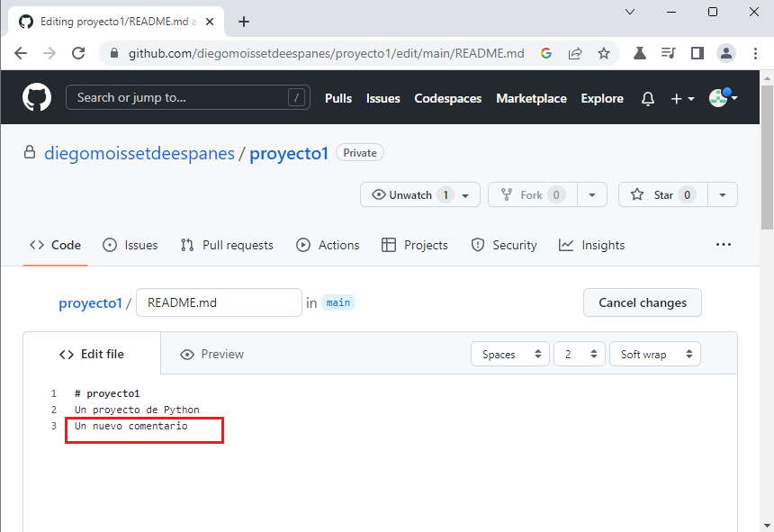Close the Editing proyecto1 tab
774x532 pixels.
click(210, 22)
